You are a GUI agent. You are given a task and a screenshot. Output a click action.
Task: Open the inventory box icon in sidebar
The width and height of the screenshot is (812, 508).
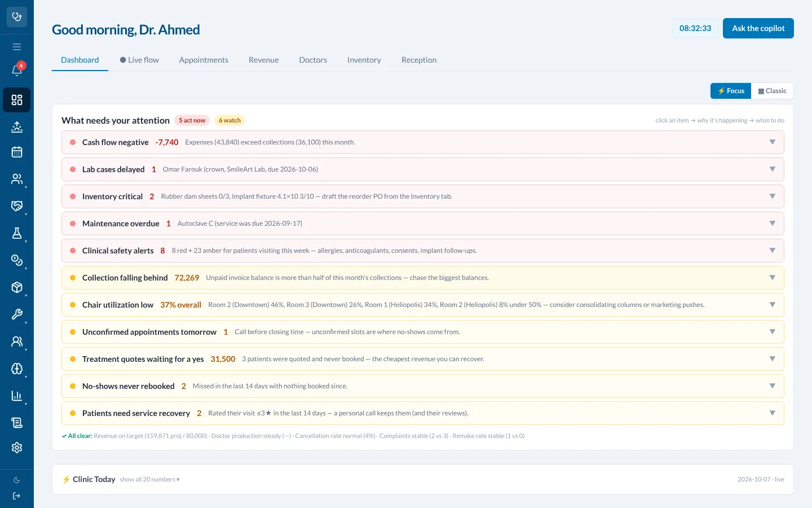point(17,287)
